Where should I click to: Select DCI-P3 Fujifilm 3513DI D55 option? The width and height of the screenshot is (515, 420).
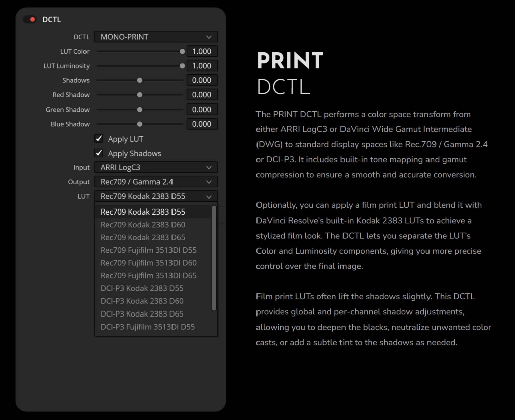pos(147,327)
